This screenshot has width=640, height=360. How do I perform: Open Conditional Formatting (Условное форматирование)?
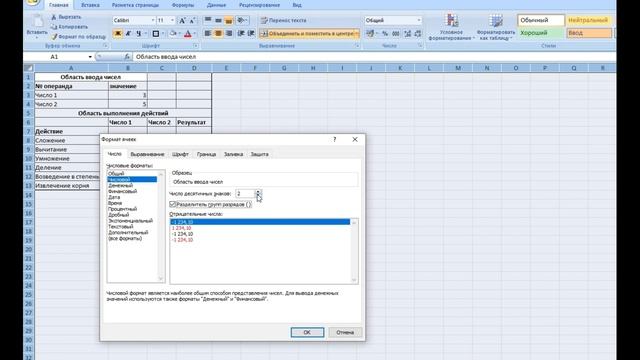point(451,27)
